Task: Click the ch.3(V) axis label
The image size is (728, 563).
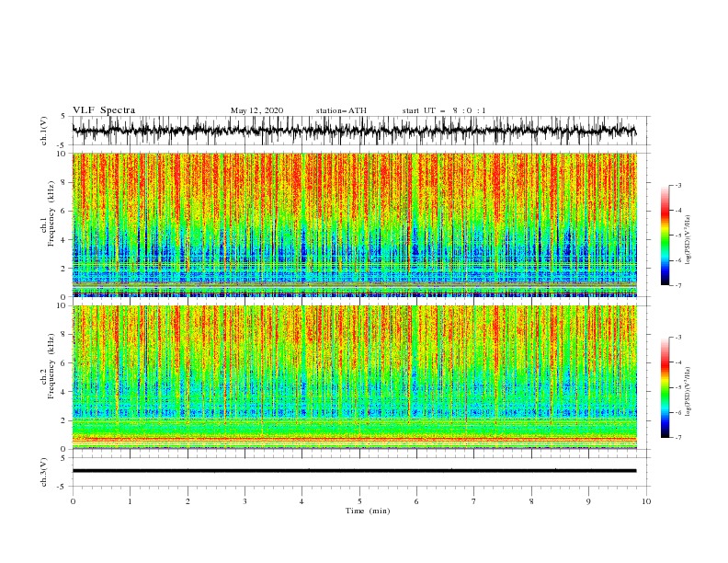Action: [44, 472]
